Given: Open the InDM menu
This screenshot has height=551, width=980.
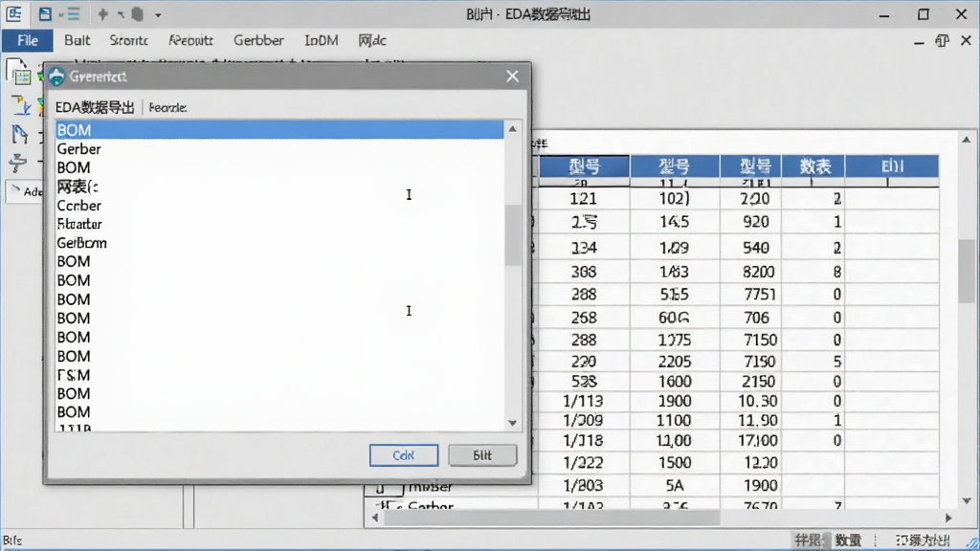Looking at the screenshot, I should [322, 40].
